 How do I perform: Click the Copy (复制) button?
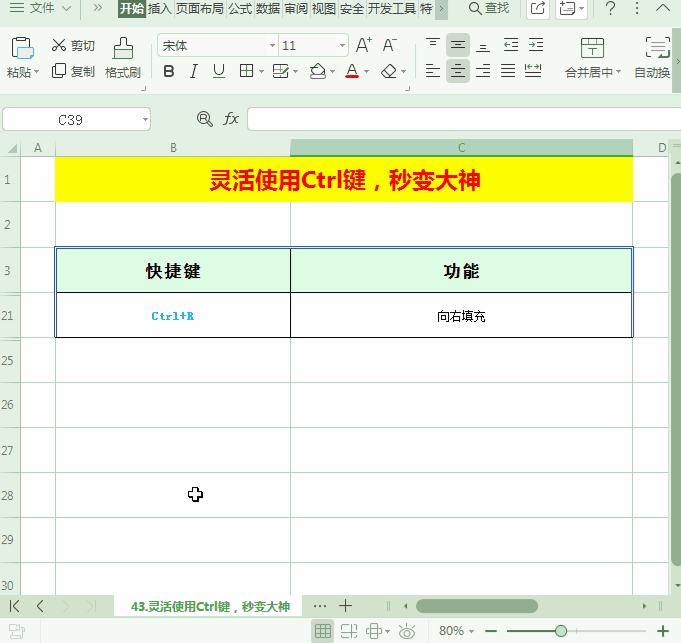click(73, 71)
